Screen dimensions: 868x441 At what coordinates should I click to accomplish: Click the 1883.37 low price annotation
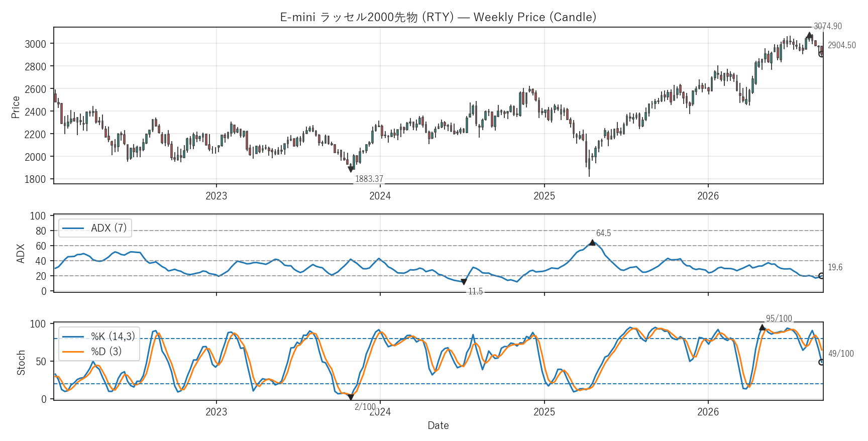tap(369, 179)
